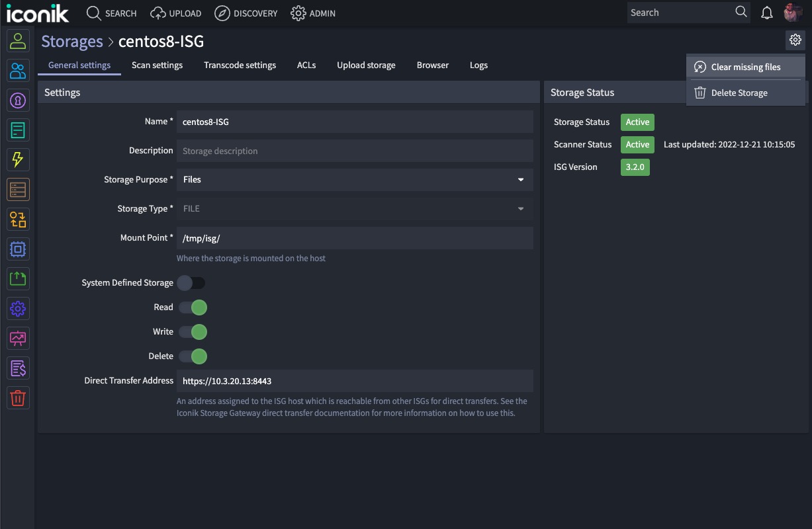Select the Storages sidebar icon
The width and height of the screenshot is (812, 529).
[x=18, y=189]
